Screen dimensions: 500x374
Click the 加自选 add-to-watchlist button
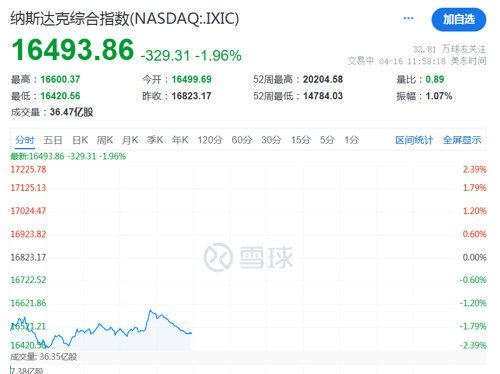(459, 20)
